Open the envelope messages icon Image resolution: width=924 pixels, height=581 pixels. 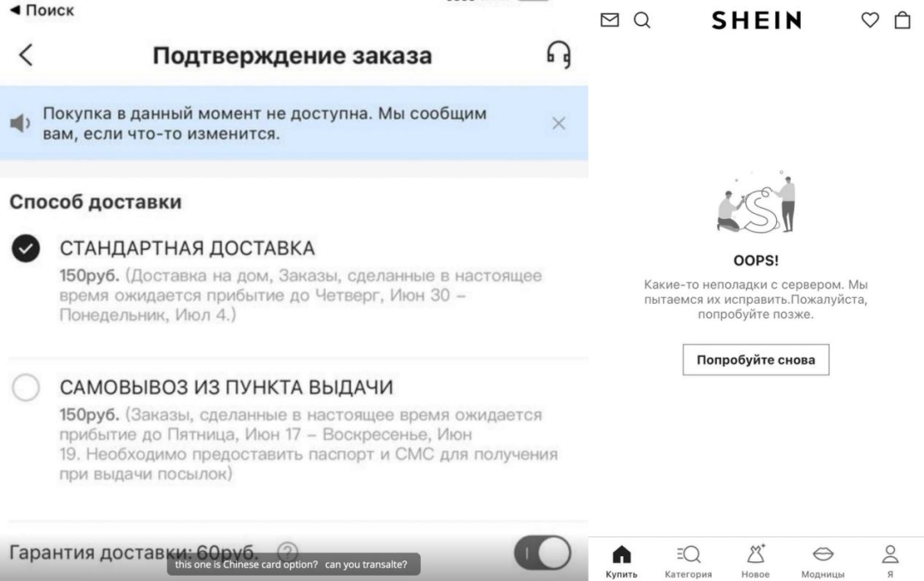coord(609,20)
